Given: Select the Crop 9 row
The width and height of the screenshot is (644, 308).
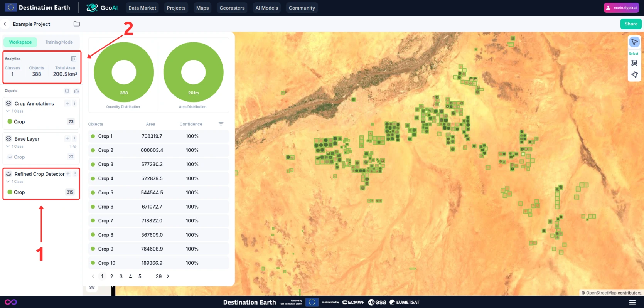Looking at the screenshot, I should 158,249.
